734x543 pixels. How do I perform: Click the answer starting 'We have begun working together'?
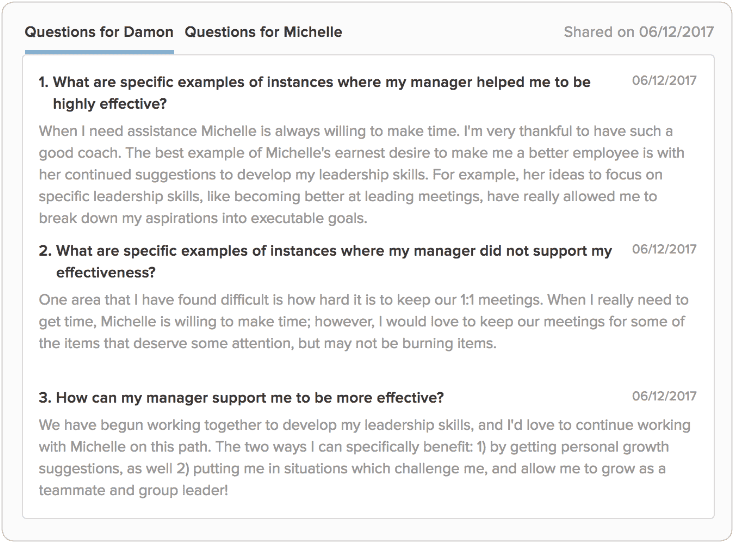pos(365,458)
